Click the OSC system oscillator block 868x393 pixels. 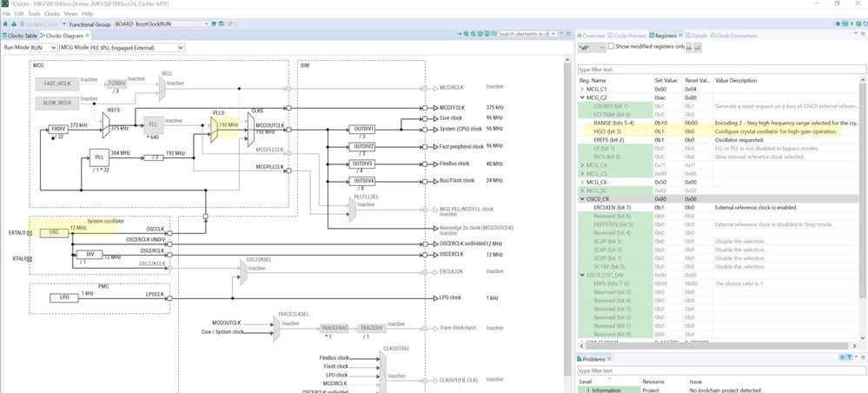tap(54, 233)
